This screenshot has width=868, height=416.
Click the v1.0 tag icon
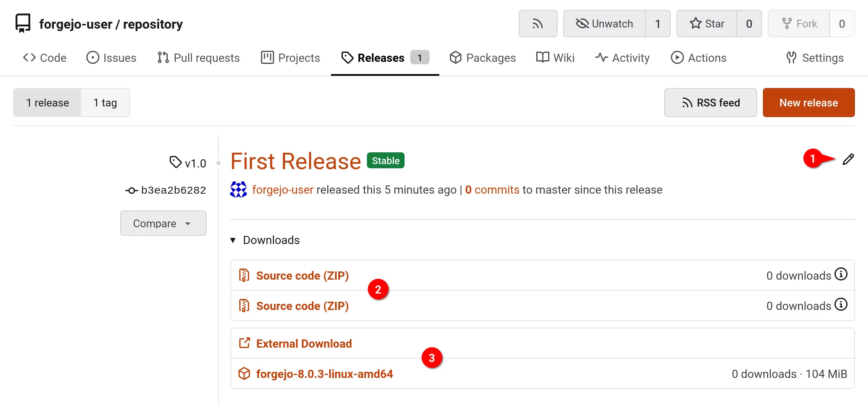175,162
